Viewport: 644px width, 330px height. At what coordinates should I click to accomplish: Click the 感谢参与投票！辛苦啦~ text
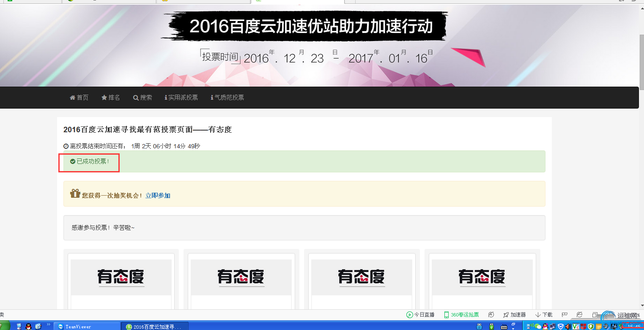103,228
